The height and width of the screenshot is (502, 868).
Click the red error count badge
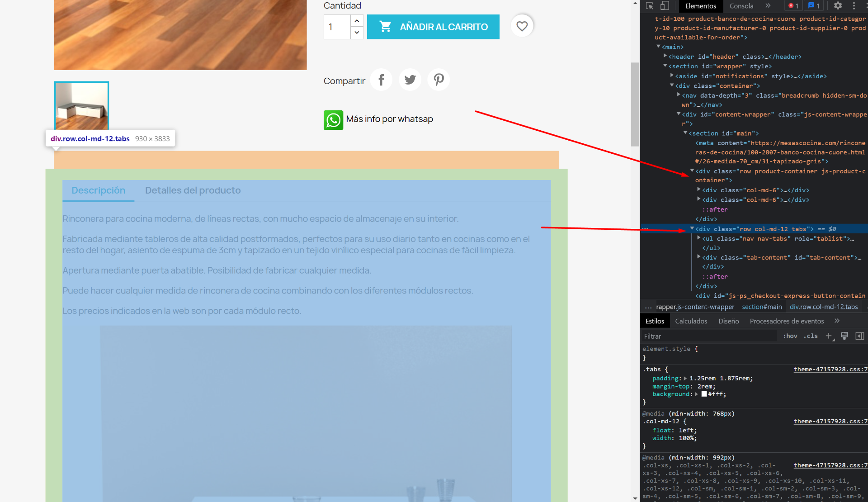[x=793, y=6]
